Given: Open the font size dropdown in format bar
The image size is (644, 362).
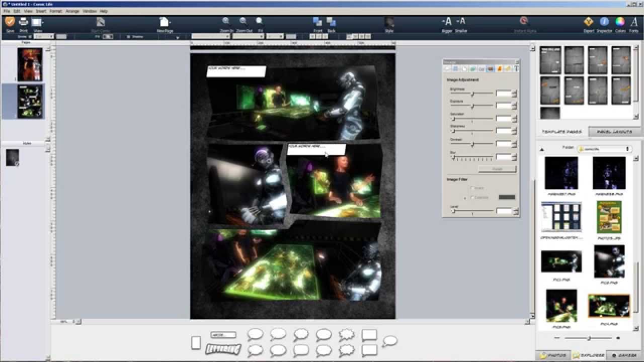Looking at the screenshot, I should coord(275,37).
